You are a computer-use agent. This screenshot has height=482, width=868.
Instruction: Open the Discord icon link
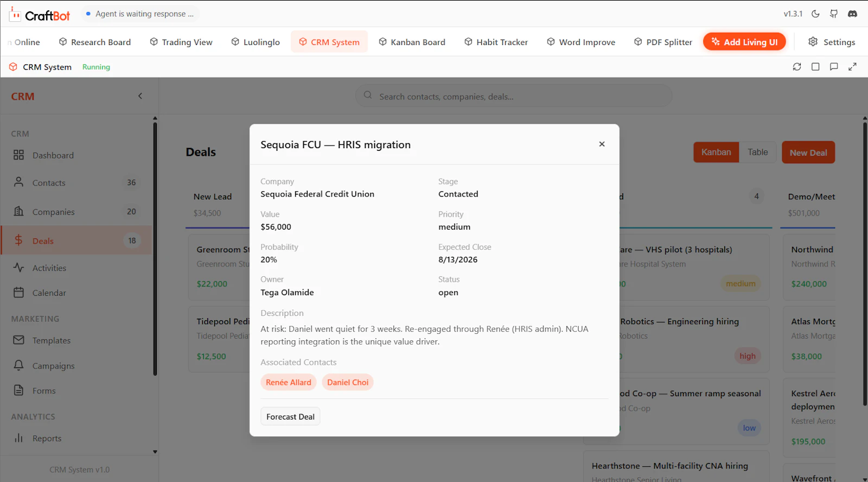tap(852, 14)
